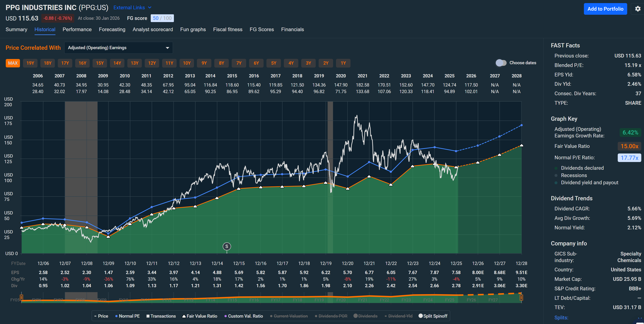644x324 pixels.
Task: Select the 10Y time range button
Action: 186,63
